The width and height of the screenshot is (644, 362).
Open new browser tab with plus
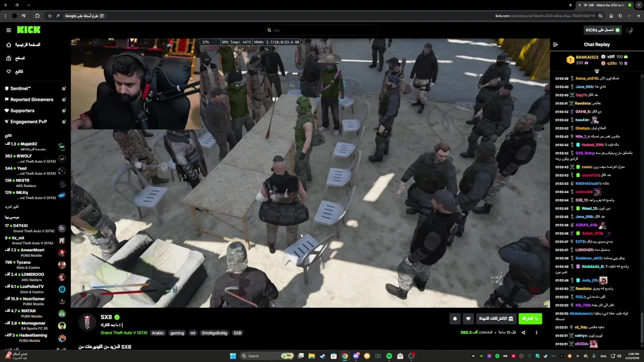click(x=571, y=5)
